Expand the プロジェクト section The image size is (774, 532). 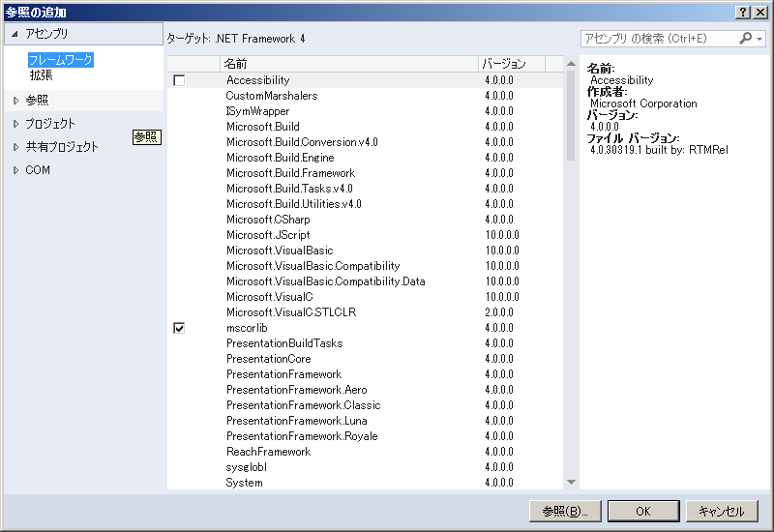(15, 124)
